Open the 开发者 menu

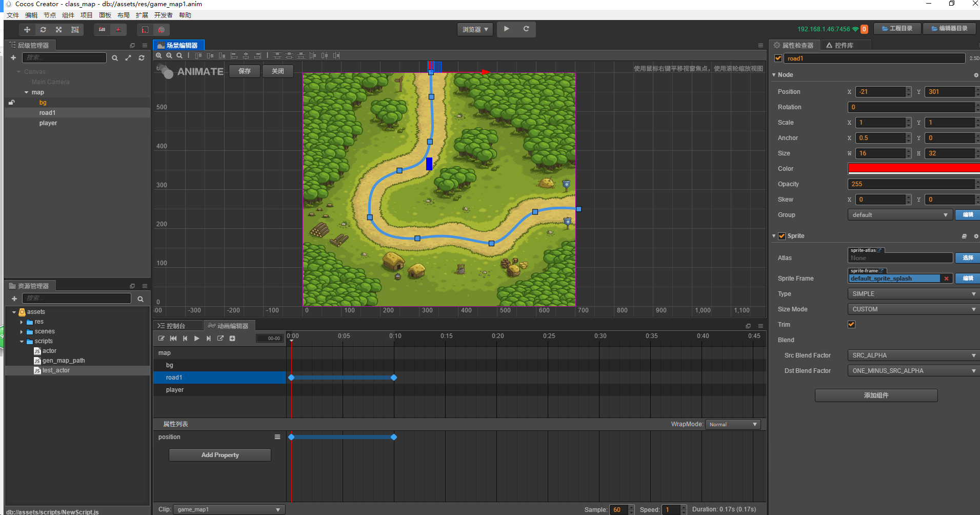click(x=164, y=15)
